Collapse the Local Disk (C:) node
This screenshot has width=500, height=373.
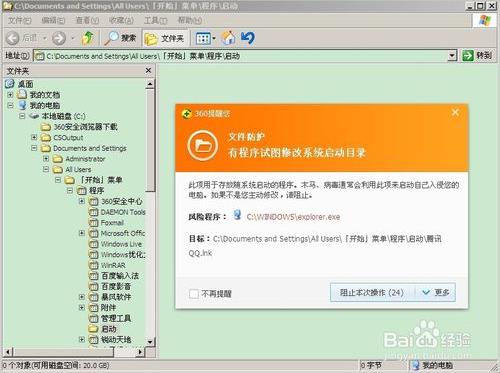[22, 116]
